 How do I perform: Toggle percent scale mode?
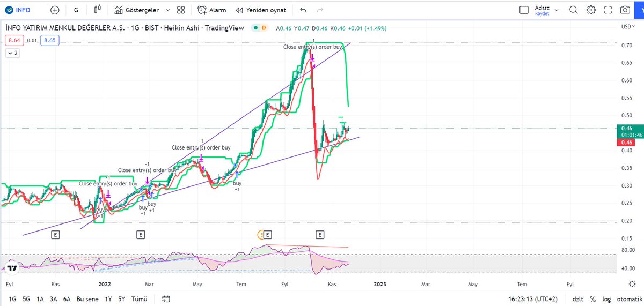(x=592, y=298)
